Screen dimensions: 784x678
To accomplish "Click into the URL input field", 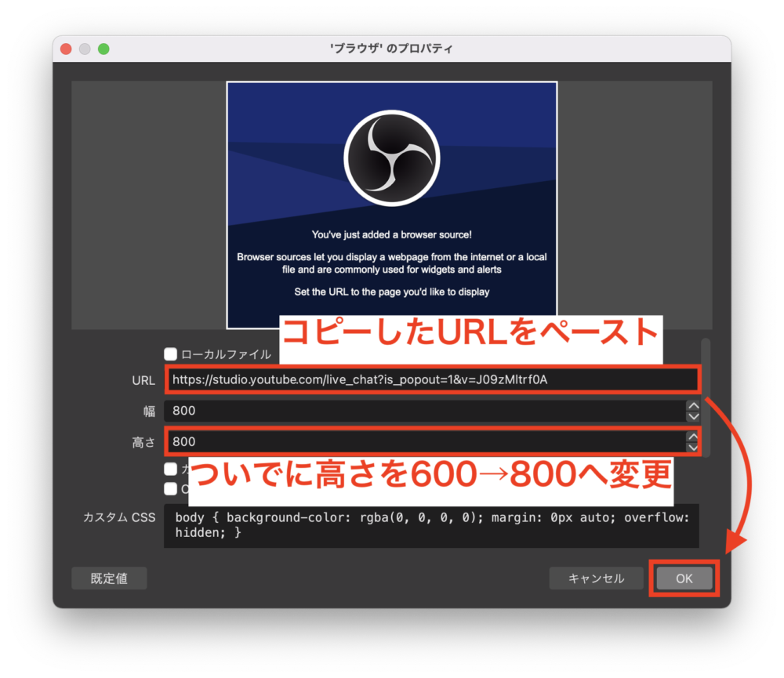I will (433, 379).
